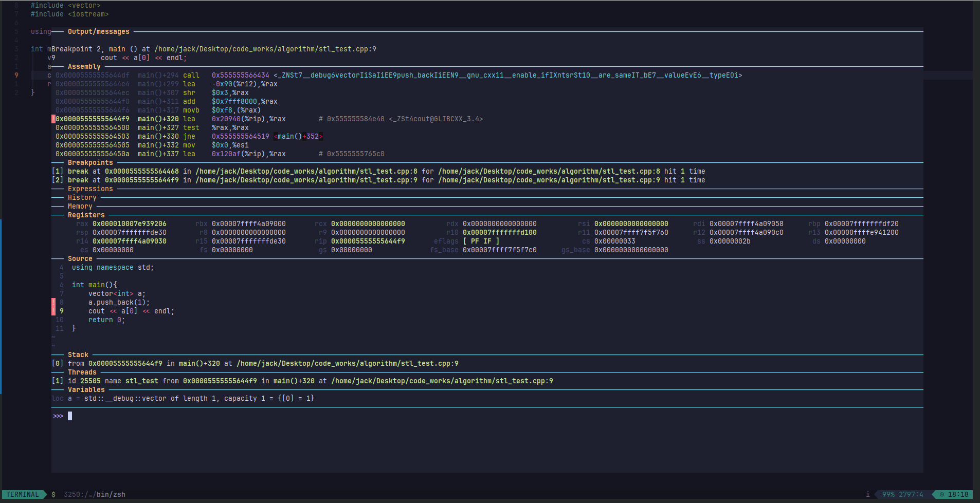Click the rbp register value
The image size is (980, 503).
coord(862,224)
